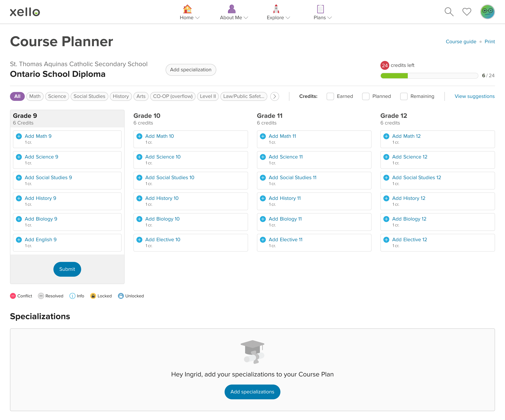This screenshot has width=505, height=420.
Task: Tick the Planned credits checkbox
Action: [366, 96]
